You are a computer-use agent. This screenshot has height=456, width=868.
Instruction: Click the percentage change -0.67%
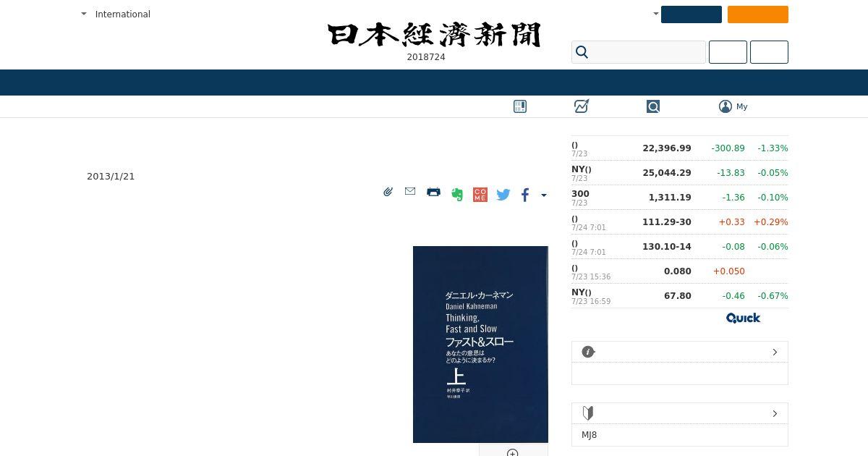pos(773,296)
